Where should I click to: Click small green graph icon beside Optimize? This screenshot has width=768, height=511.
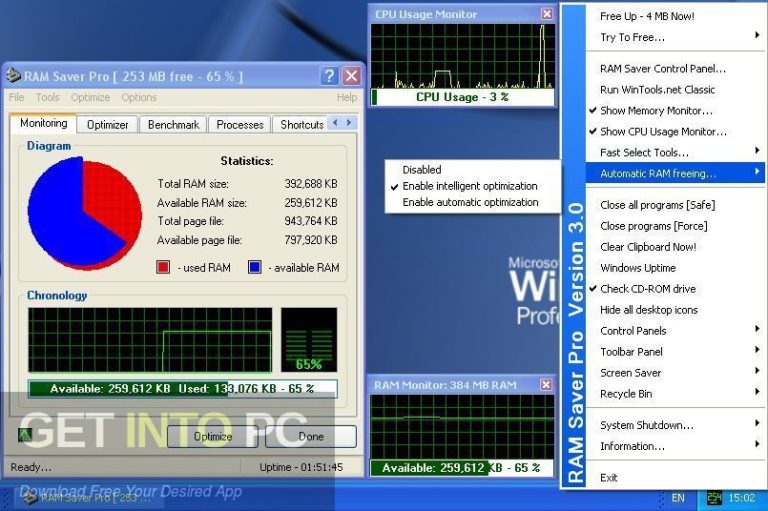(25, 435)
